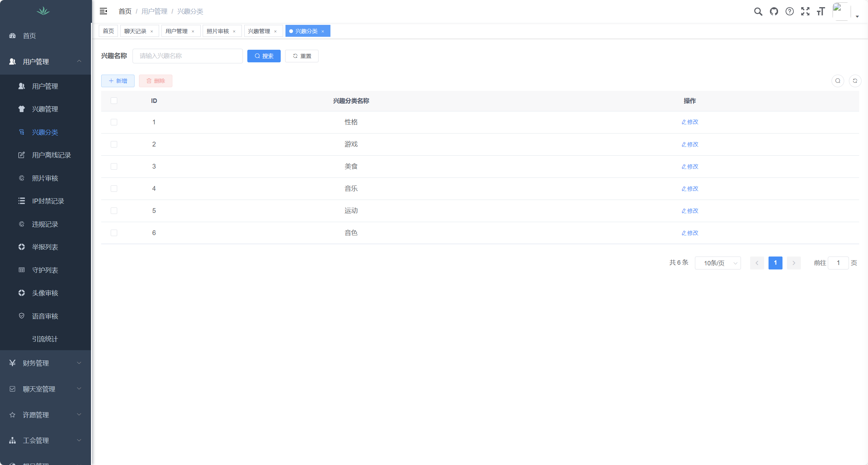Screen dimensions: 868x465
Task: Open the font size setting icon
Action: tap(821, 12)
